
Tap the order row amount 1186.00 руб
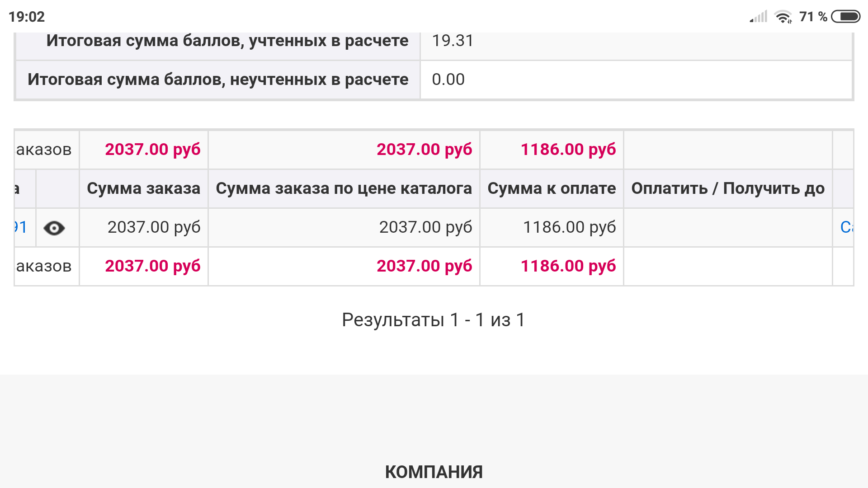[x=569, y=227]
